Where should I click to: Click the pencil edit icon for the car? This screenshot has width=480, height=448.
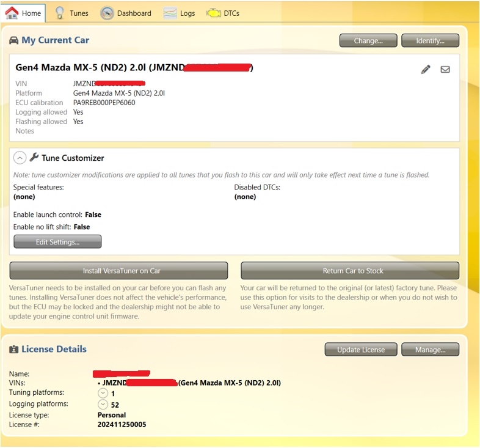coord(426,70)
